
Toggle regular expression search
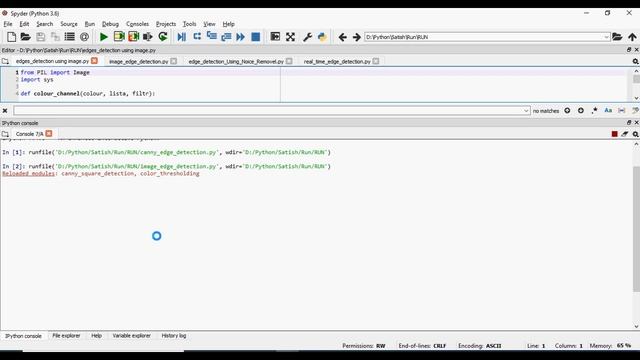click(595, 111)
